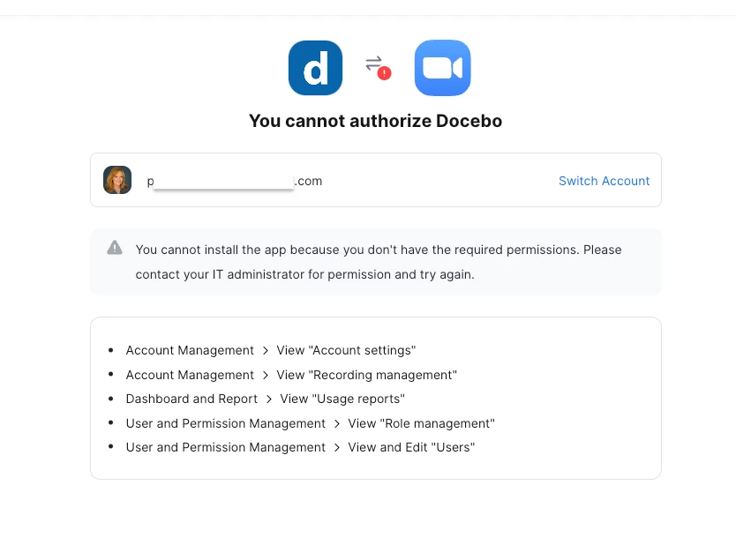The width and height of the screenshot is (736, 560).
Task: Click 'User and Permission Management' in Role management row
Action: click(x=225, y=423)
